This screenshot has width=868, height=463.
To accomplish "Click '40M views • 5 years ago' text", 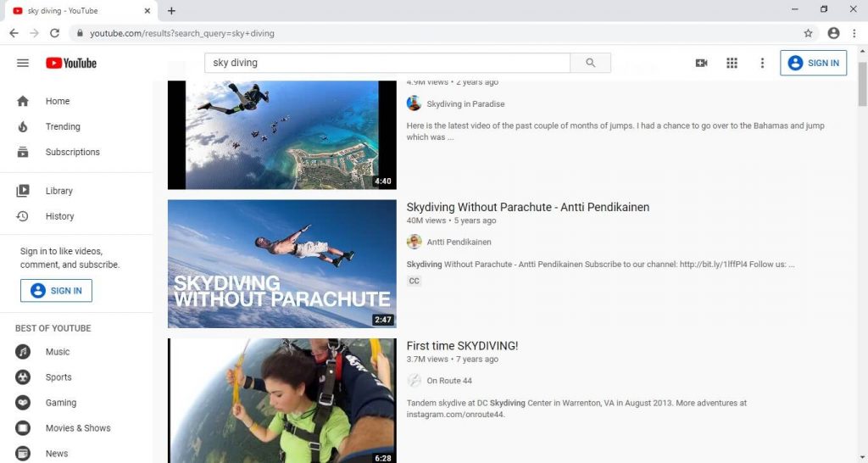I will point(451,220).
